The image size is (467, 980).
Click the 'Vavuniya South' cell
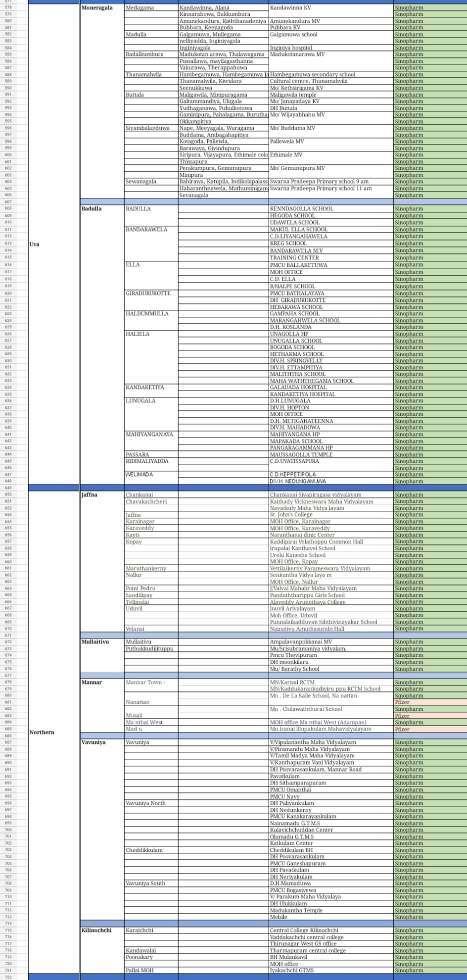[x=151, y=883]
